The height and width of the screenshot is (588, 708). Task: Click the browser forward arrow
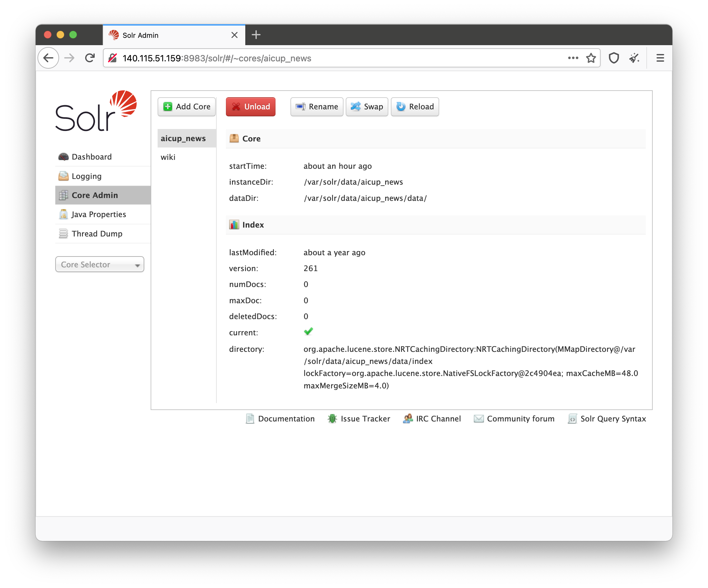[70, 58]
